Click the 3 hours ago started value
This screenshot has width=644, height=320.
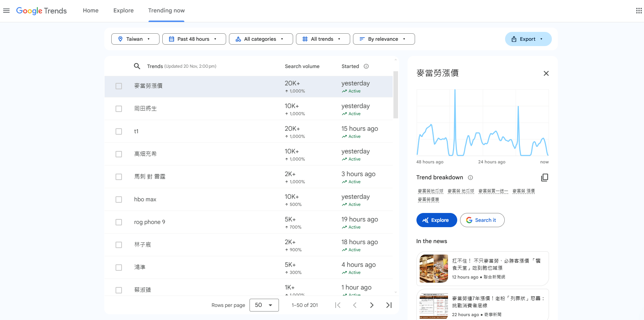[358, 174]
